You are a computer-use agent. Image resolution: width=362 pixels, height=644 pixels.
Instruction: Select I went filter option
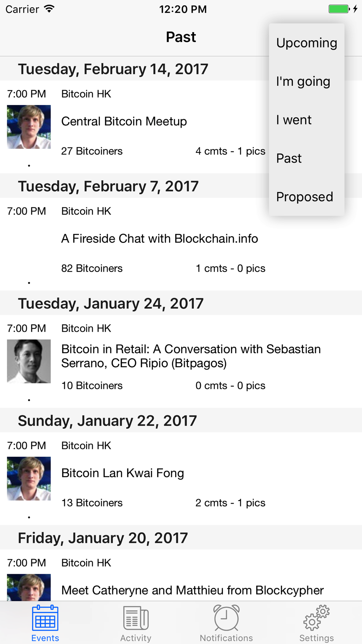click(294, 120)
